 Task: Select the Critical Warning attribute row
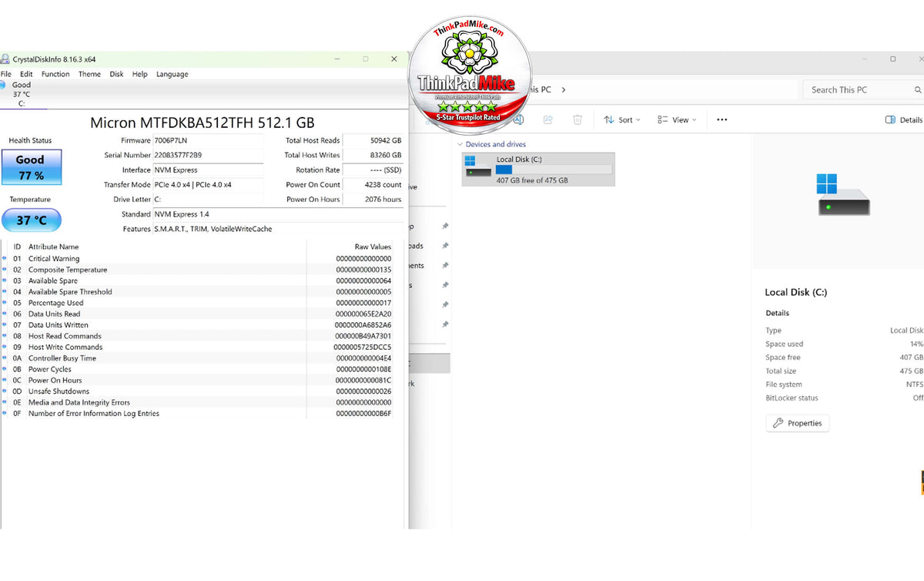[202, 258]
